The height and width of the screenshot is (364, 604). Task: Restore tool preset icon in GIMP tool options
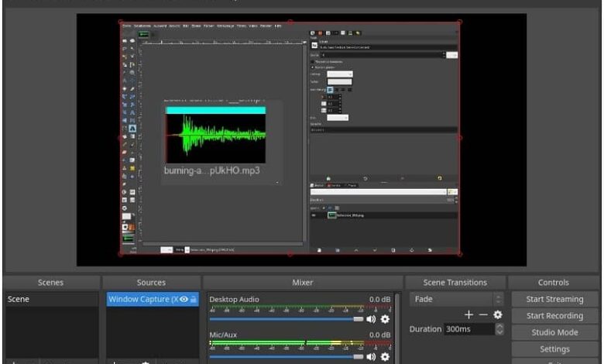tap(365, 178)
